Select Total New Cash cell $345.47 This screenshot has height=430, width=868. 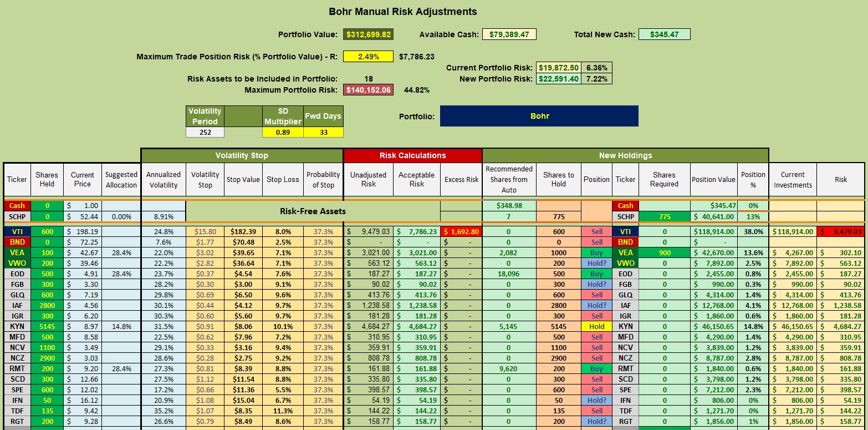pos(665,34)
